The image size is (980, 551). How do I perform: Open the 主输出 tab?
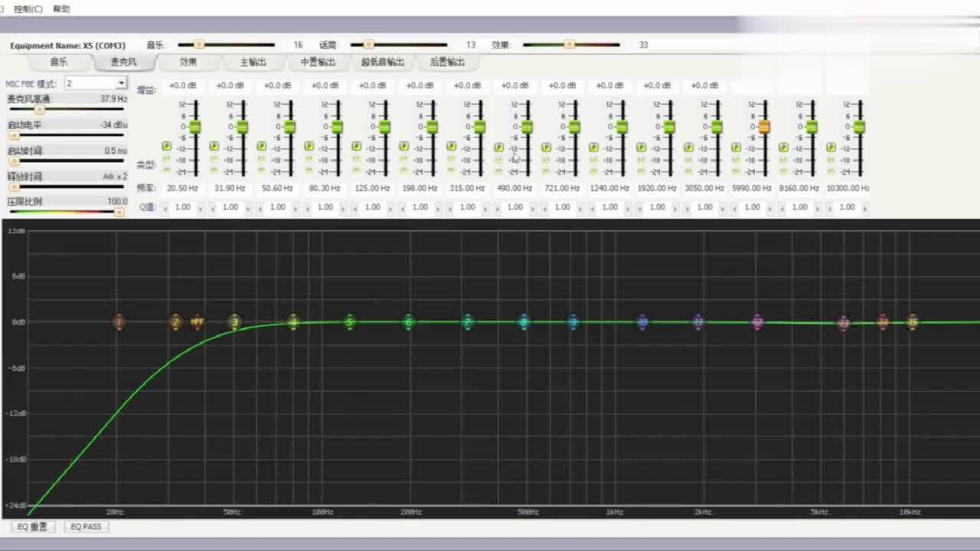pyautogui.click(x=253, y=62)
